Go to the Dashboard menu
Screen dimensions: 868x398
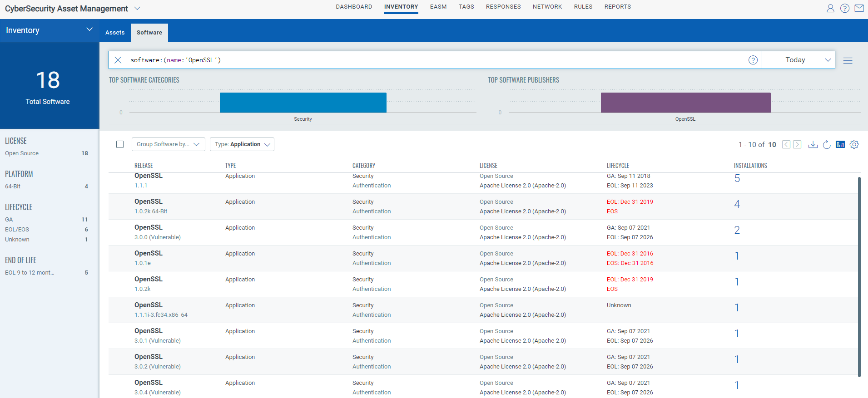(354, 7)
